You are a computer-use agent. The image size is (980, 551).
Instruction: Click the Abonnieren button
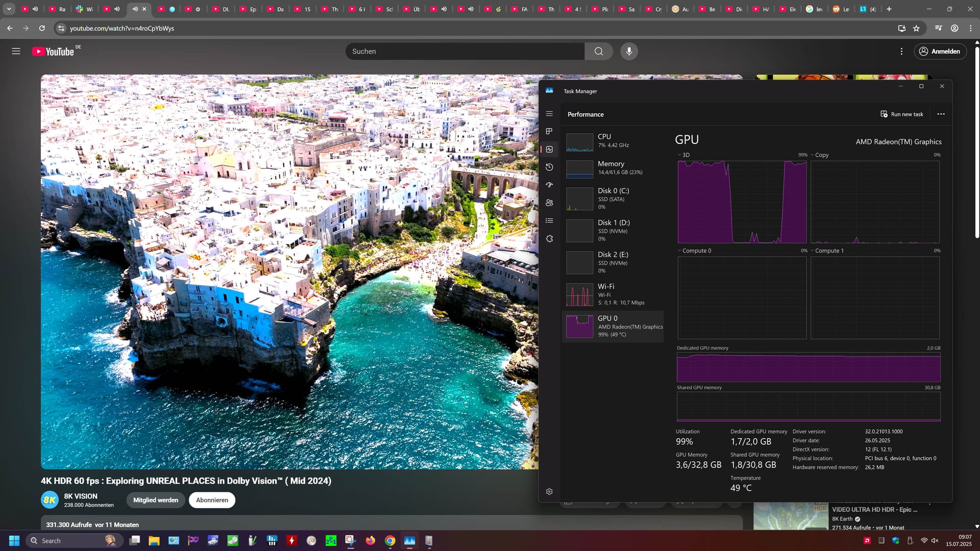(212, 500)
